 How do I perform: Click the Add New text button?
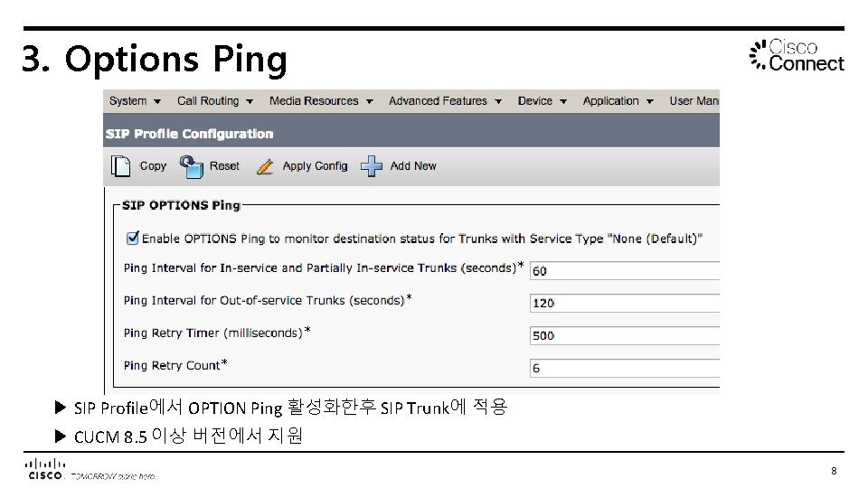(413, 166)
